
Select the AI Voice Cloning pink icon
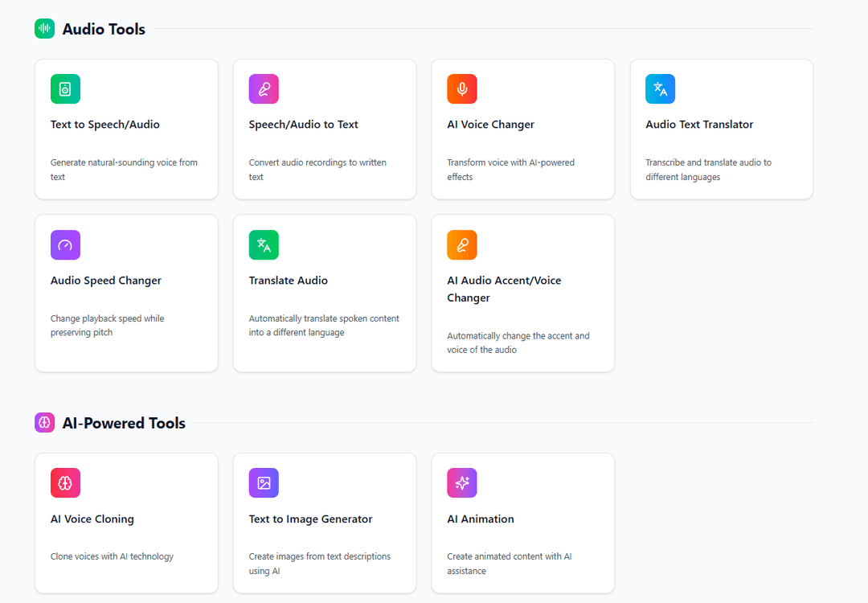[65, 482]
